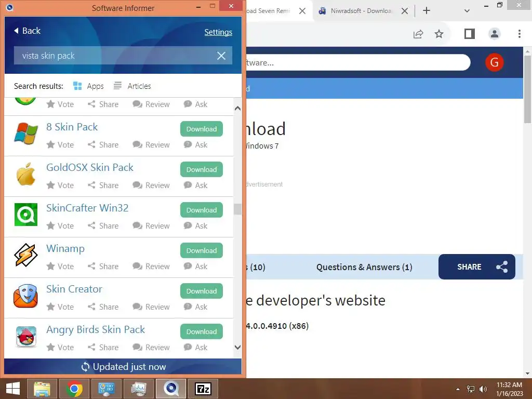Open the Angry Birds Skin Pack title
Image resolution: width=532 pixels, height=399 pixels.
coord(96,329)
